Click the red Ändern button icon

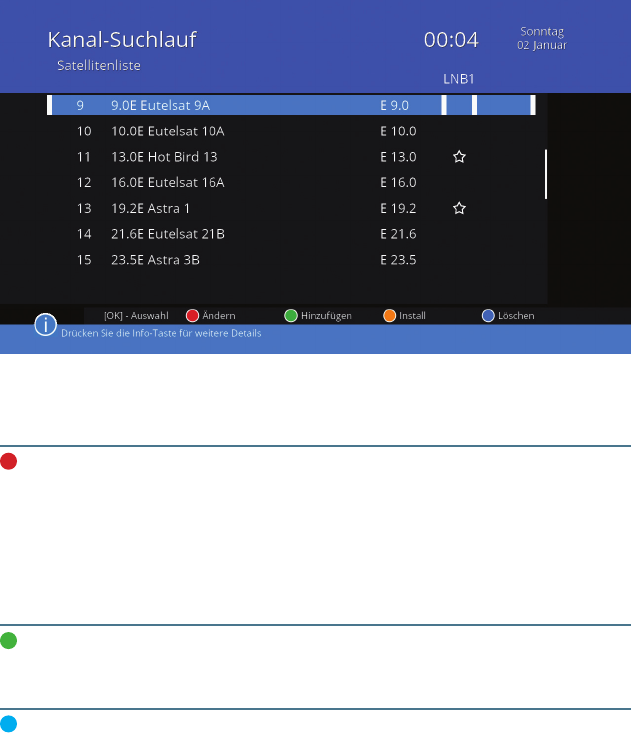tap(192, 316)
